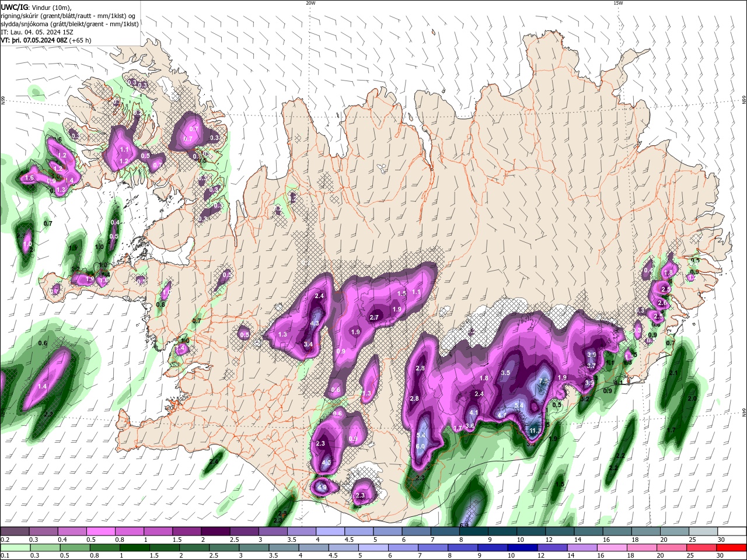Viewport: 747px width, 560px height.
Task: Click the '6.9' precipitation value near the south coast
Action: (x=465, y=526)
